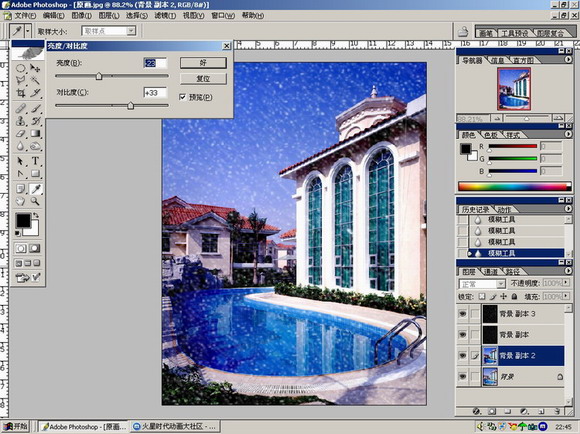The image size is (580, 434).
Task: Click the 好 OK button
Action: coord(203,63)
